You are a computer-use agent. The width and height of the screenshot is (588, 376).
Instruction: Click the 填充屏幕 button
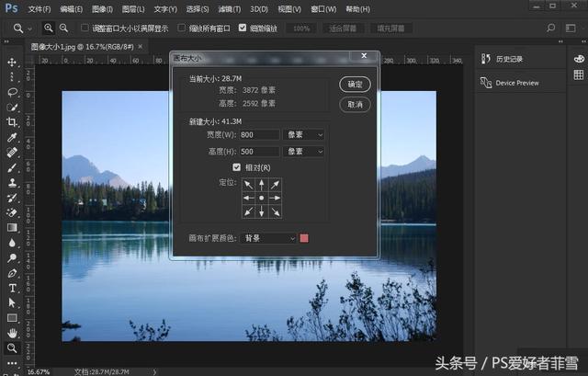pos(390,28)
